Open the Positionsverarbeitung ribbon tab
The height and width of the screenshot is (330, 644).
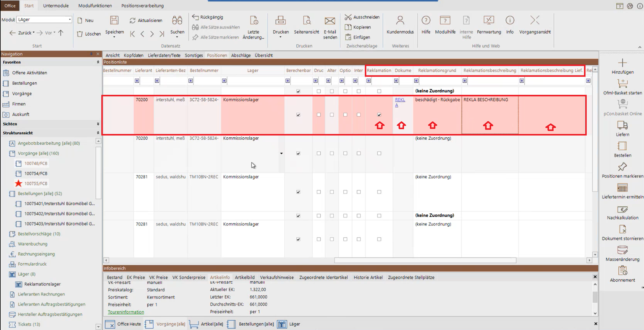tap(142, 6)
